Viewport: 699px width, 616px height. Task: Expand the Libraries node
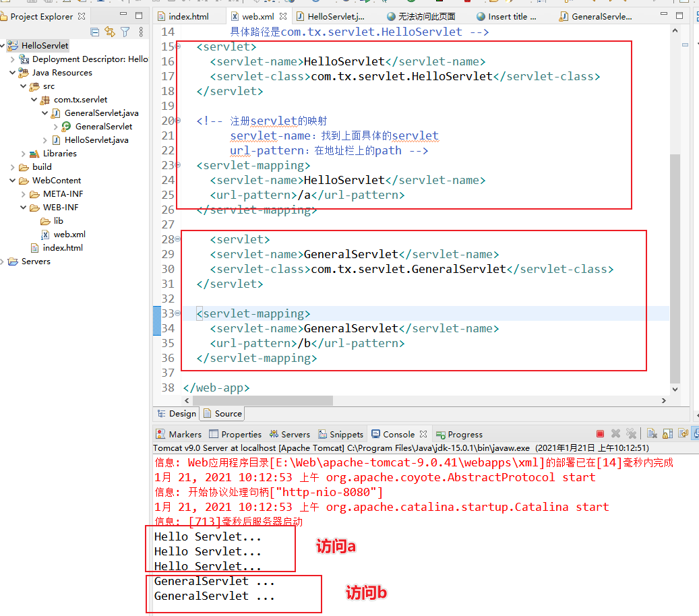[23, 154]
